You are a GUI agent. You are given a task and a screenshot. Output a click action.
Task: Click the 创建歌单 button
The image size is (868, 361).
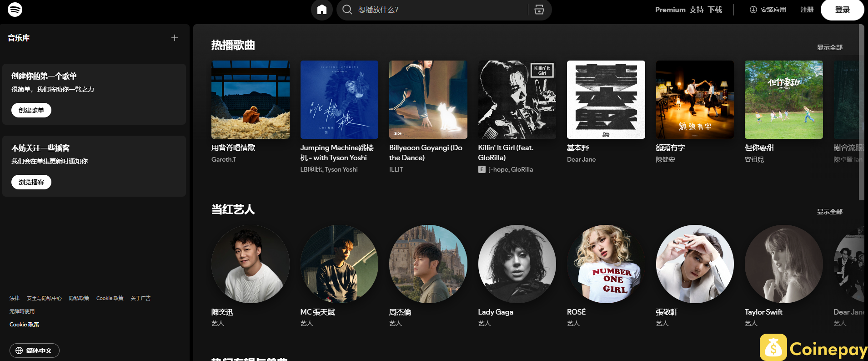31,110
